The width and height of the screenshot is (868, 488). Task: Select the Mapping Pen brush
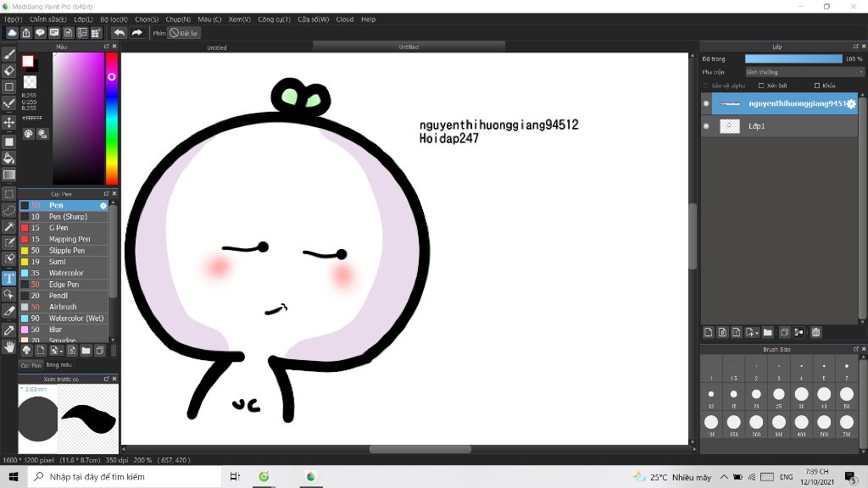64,239
